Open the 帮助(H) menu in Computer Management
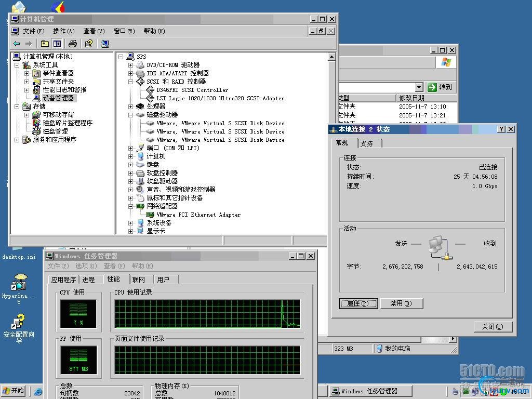This screenshot has height=399, width=532. [154, 31]
